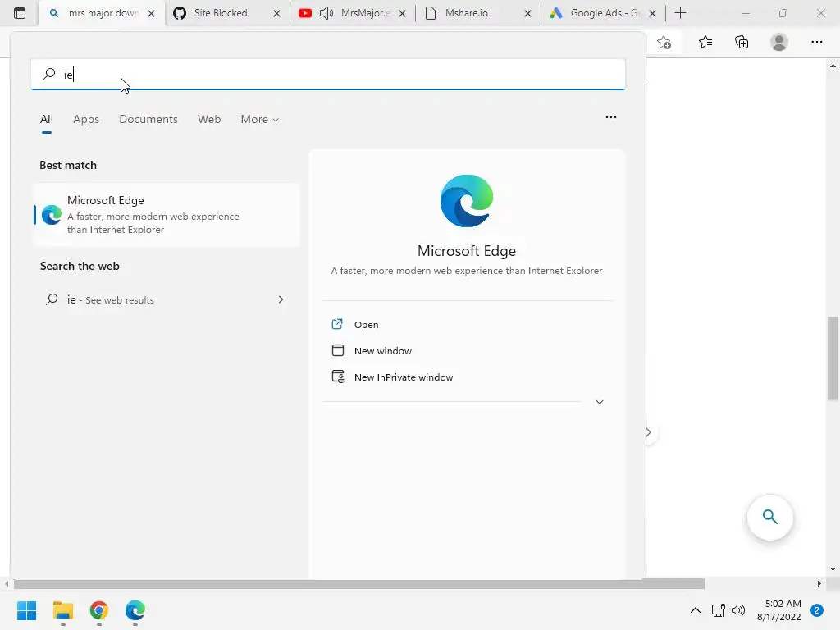Select the Apps search filter
Viewport: 840px width, 630px height.
(86, 120)
